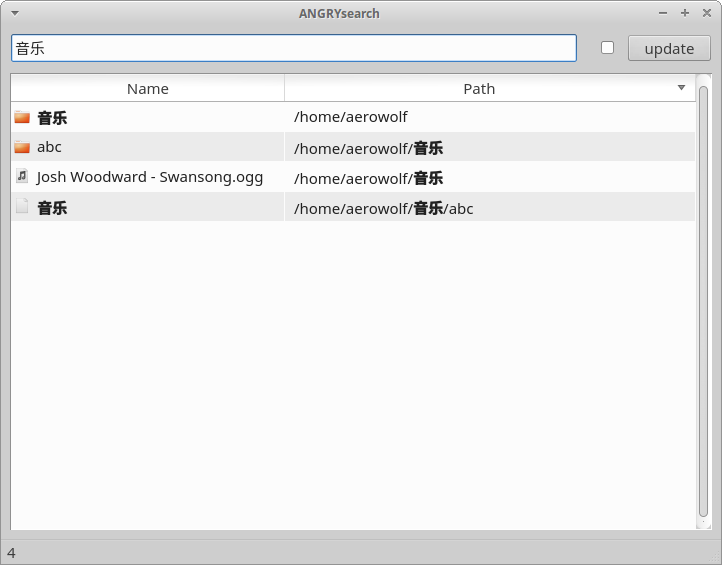
Task: Click the update button to rebuild the database
Action: point(669,48)
